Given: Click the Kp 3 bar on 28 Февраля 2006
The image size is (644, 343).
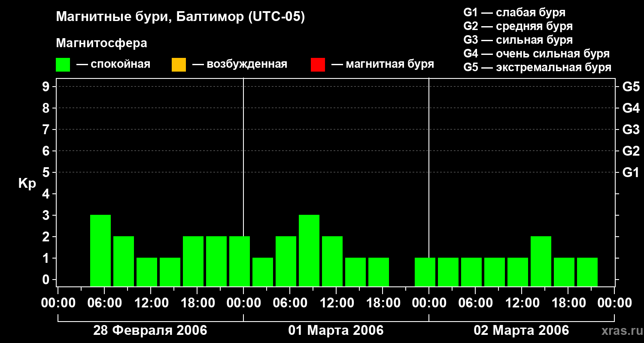Looking at the screenshot, I should coord(100,250).
